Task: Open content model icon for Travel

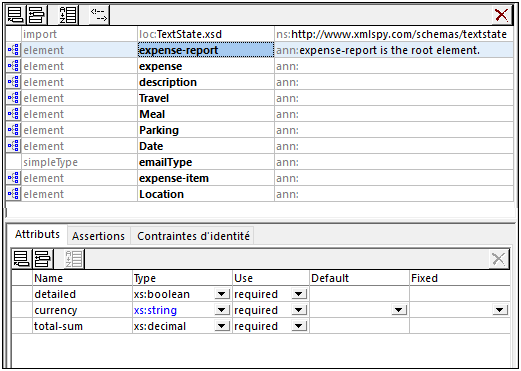Action: click(14, 98)
